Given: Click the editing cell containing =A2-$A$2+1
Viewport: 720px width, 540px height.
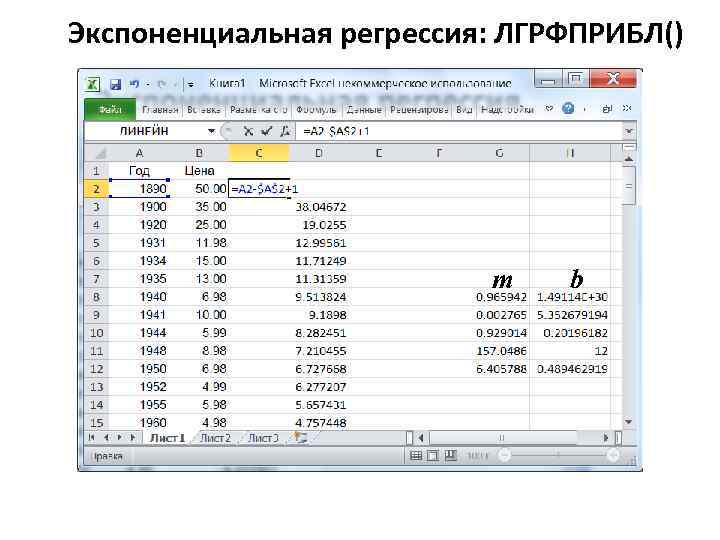Looking at the screenshot, I should coord(259,189).
